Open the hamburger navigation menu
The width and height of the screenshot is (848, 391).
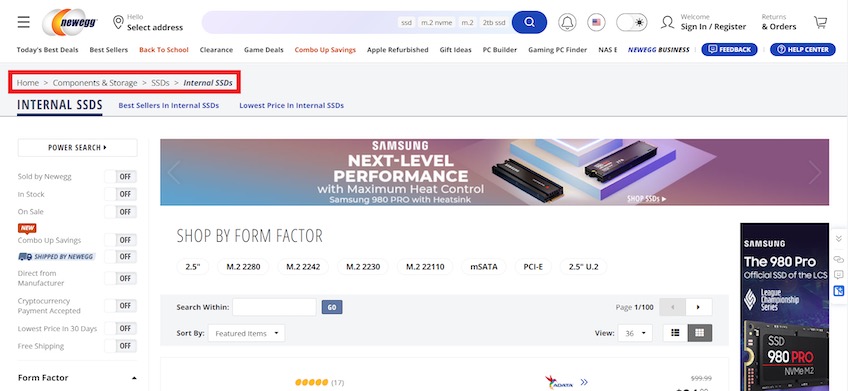[x=23, y=22]
